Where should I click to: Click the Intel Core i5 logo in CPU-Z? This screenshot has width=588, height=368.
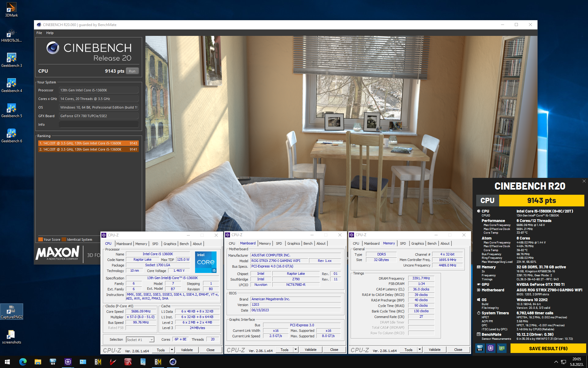pyautogui.click(x=206, y=262)
